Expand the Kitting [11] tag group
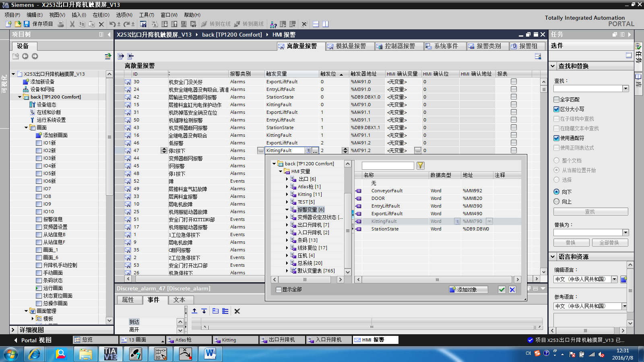 point(287,194)
